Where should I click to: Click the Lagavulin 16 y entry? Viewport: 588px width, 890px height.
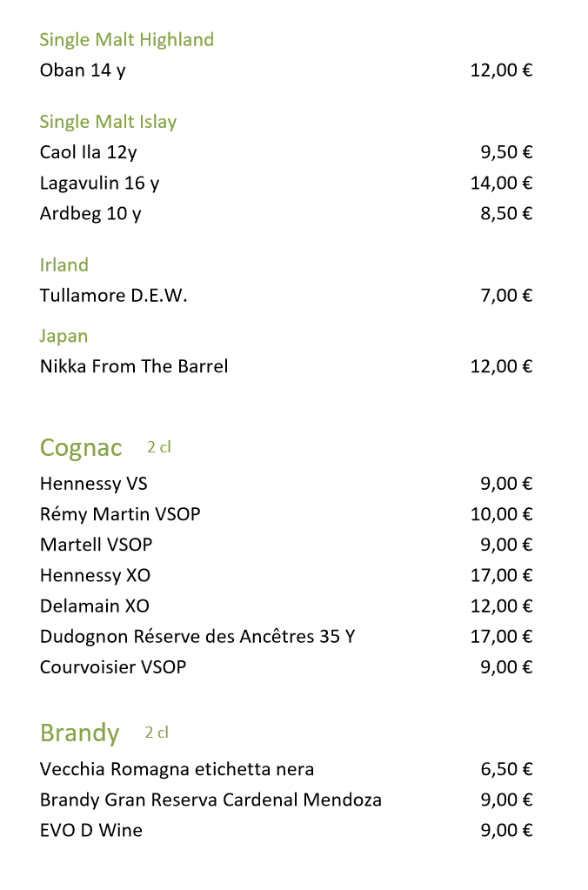pos(99,183)
